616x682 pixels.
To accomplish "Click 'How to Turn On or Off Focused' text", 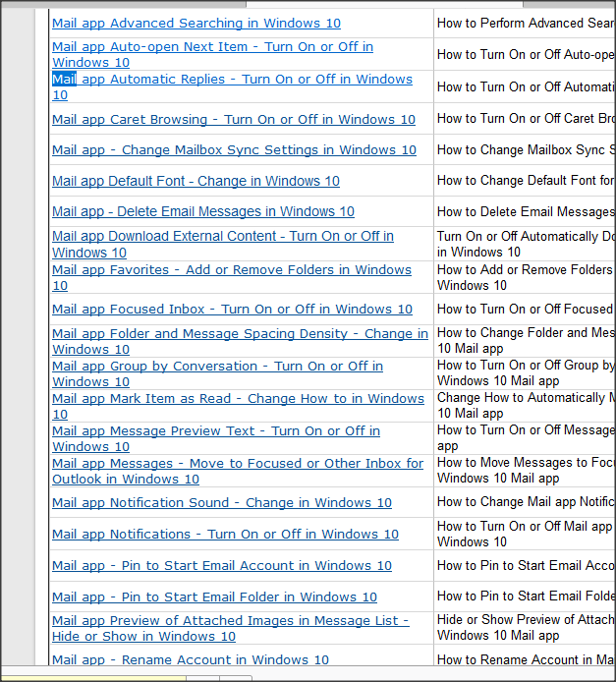I will (525, 310).
